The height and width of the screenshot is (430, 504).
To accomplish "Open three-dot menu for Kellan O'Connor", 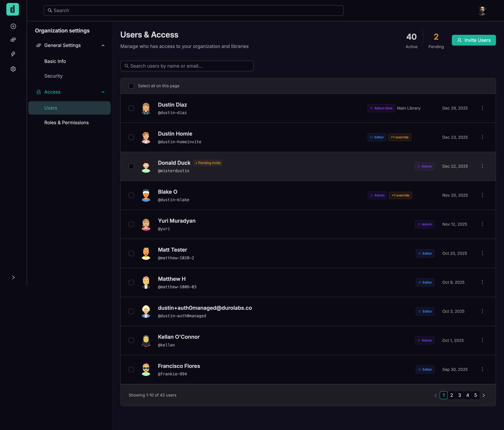I will [482, 340].
